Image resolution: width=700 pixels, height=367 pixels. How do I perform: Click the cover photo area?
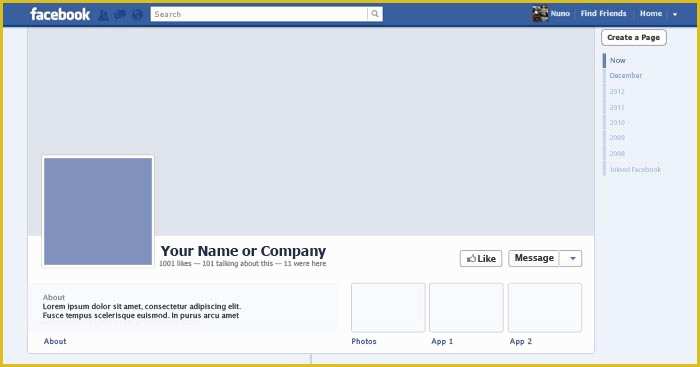311,132
